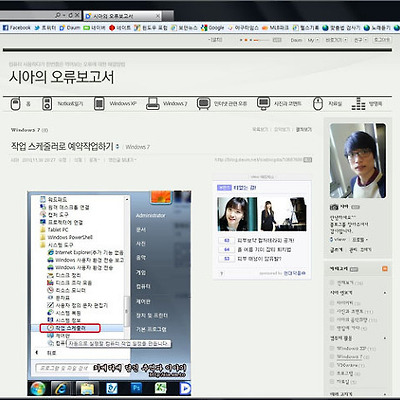
Task: Click the Internet Explorer taskbar icon
Action: click(x=61, y=388)
